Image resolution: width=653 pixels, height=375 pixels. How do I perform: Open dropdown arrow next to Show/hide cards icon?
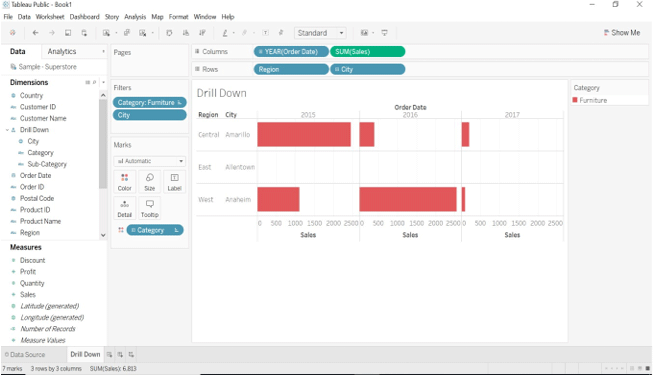click(x=373, y=33)
